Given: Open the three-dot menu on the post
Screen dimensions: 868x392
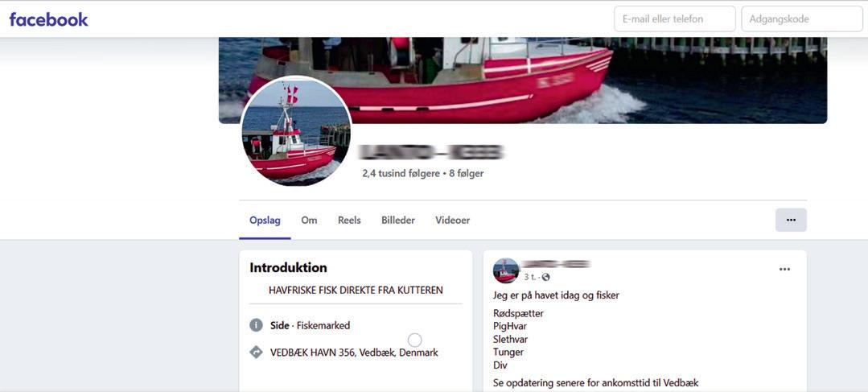Looking at the screenshot, I should point(784,269).
